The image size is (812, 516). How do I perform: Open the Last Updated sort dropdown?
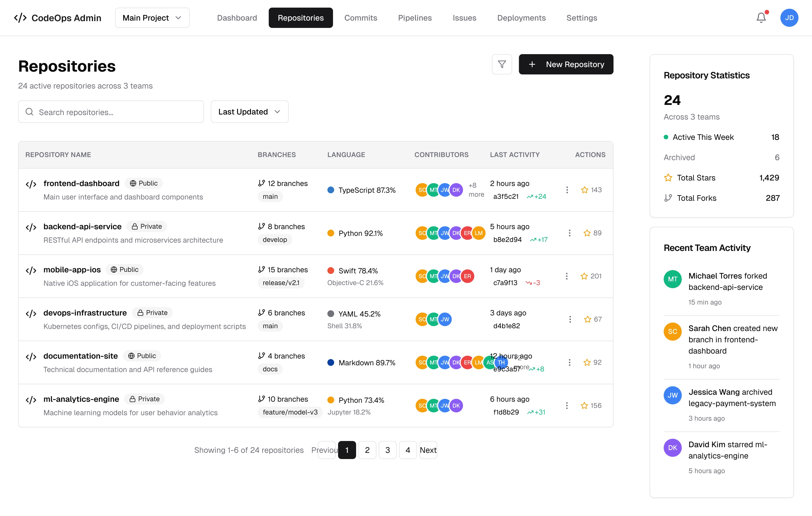click(249, 112)
